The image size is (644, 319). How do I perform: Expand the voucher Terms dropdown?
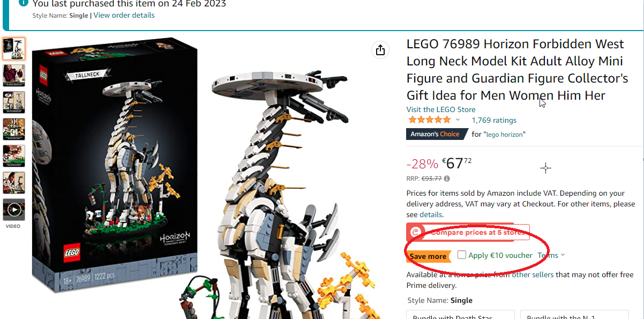(551, 255)
